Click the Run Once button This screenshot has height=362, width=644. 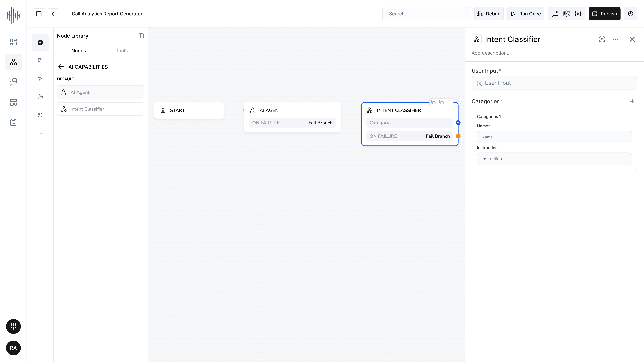tap(525, 14)
